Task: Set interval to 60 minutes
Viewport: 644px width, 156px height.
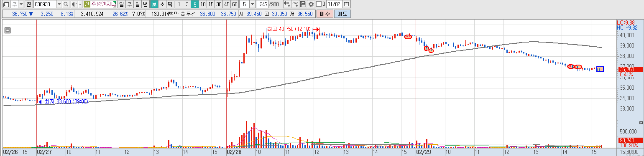Action: (235, 4)
